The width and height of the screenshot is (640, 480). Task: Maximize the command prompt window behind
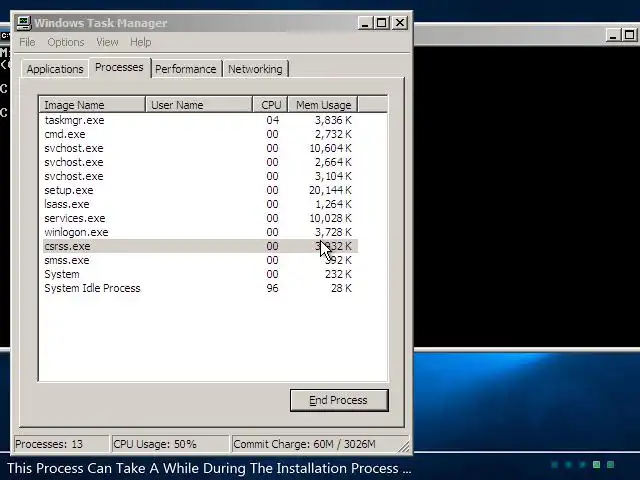click(630, 35)
